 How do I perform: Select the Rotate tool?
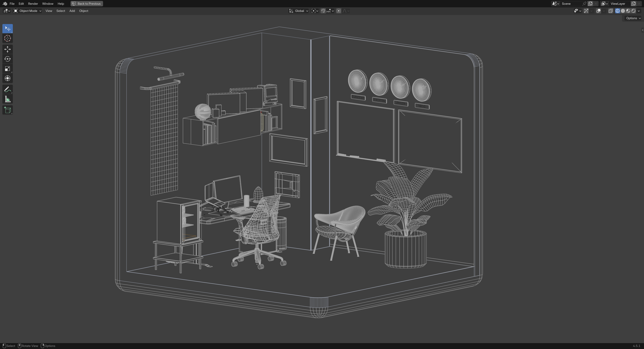point(8,59)
